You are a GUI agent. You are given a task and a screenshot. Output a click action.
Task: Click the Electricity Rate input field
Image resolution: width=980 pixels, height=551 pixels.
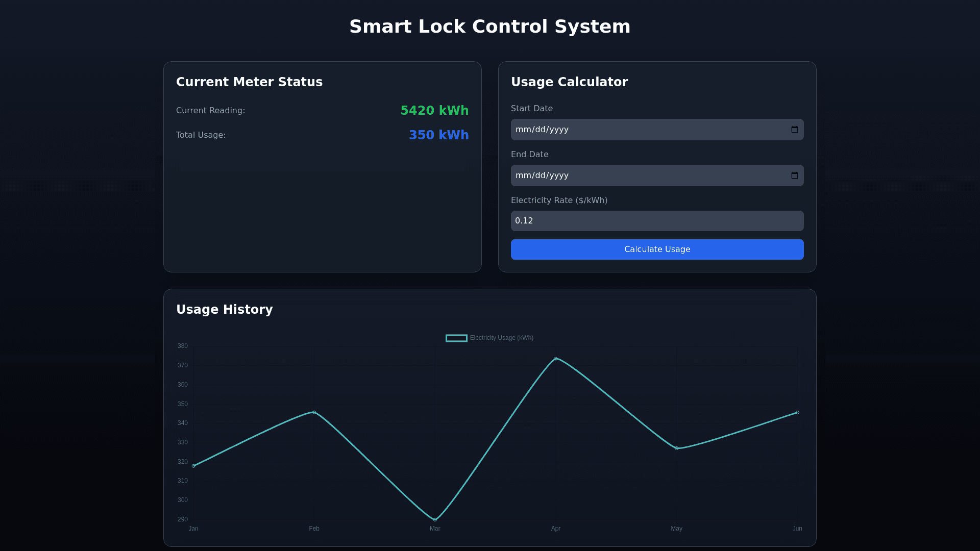click(x=657, y=221)
